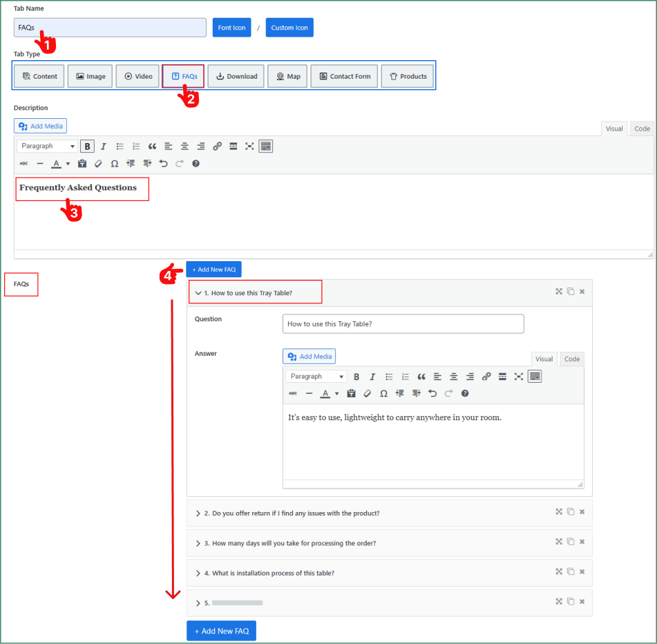Screen dimensions: 657x644
Task: Insert special character in Answer editor
Action: pos(383,393)
